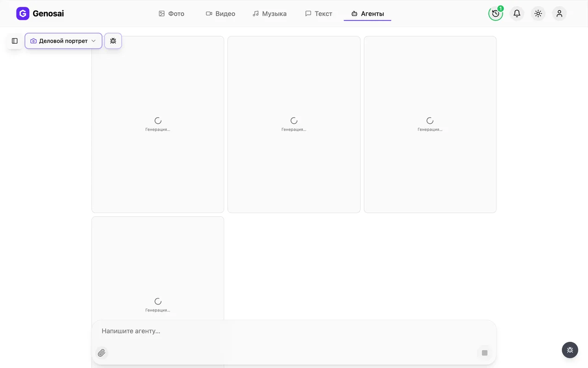Toggle the sidebar panel icon

(15, 41)
